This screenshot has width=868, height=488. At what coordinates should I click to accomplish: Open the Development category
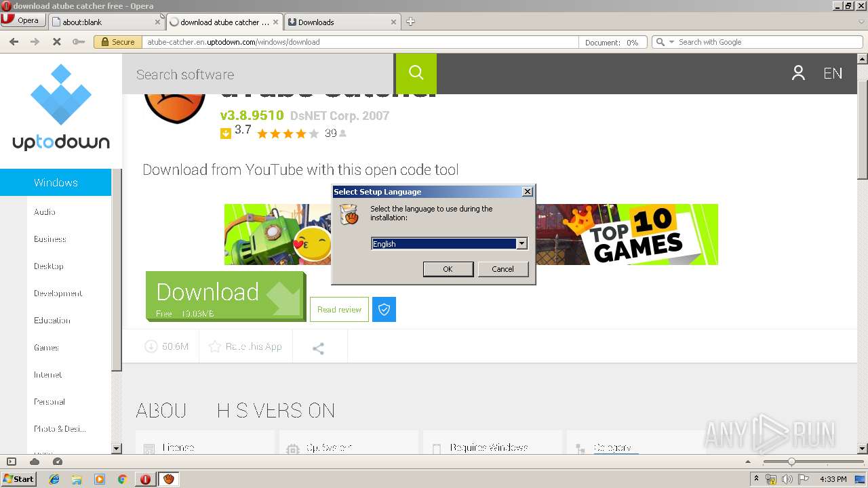[x=58, y=293]
